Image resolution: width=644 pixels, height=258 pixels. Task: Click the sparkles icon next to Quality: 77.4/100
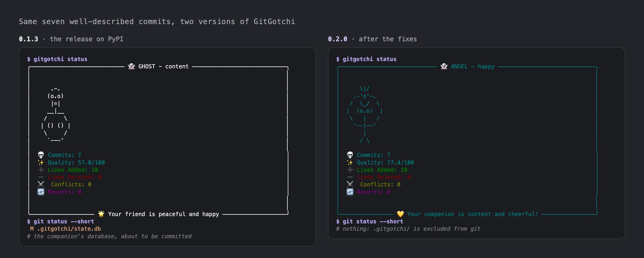tap(350, 162)
